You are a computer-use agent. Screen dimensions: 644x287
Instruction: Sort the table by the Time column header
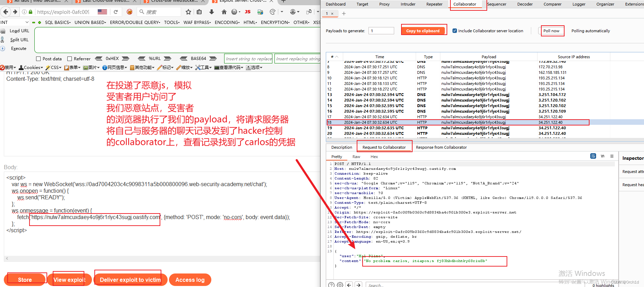(380, 57)
